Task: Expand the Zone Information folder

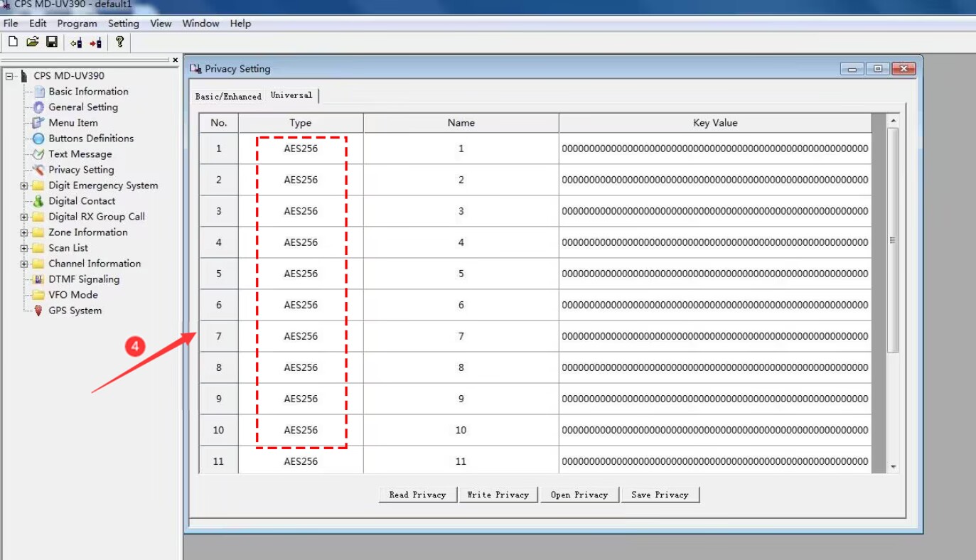Action: tap(24, 232)
